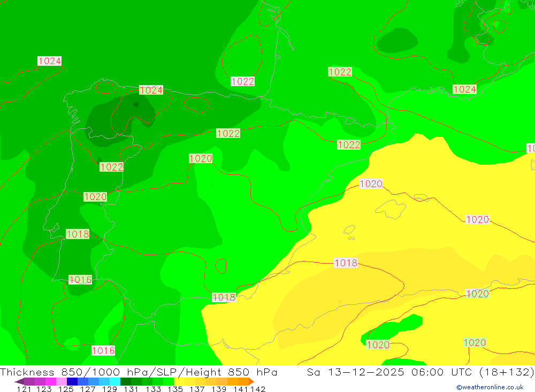Click the 1018 label over Lisbon area
Screen dimensions: 535x392
78,234
